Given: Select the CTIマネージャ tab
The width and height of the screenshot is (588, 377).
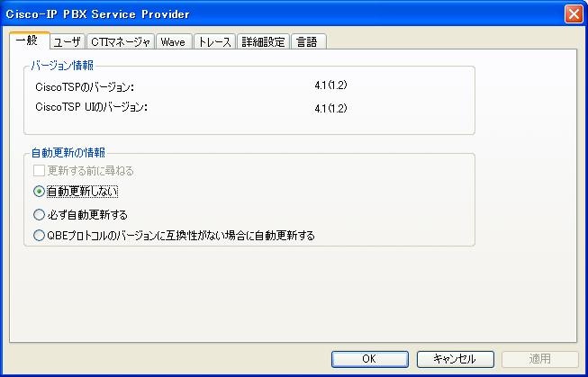Looking at the screenshot, I should pyautogui.click(x=121, y=41).
